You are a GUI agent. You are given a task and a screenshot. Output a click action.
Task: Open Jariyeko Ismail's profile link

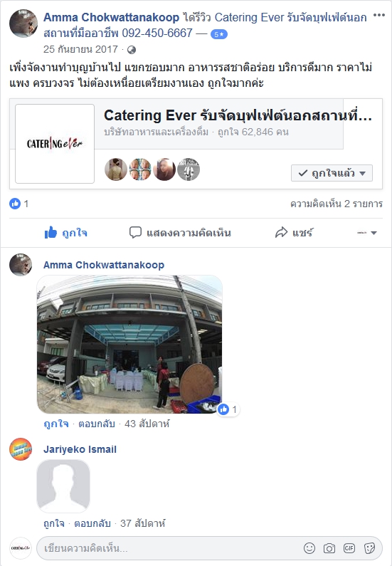pyautogui.click(x=80, y=449)
